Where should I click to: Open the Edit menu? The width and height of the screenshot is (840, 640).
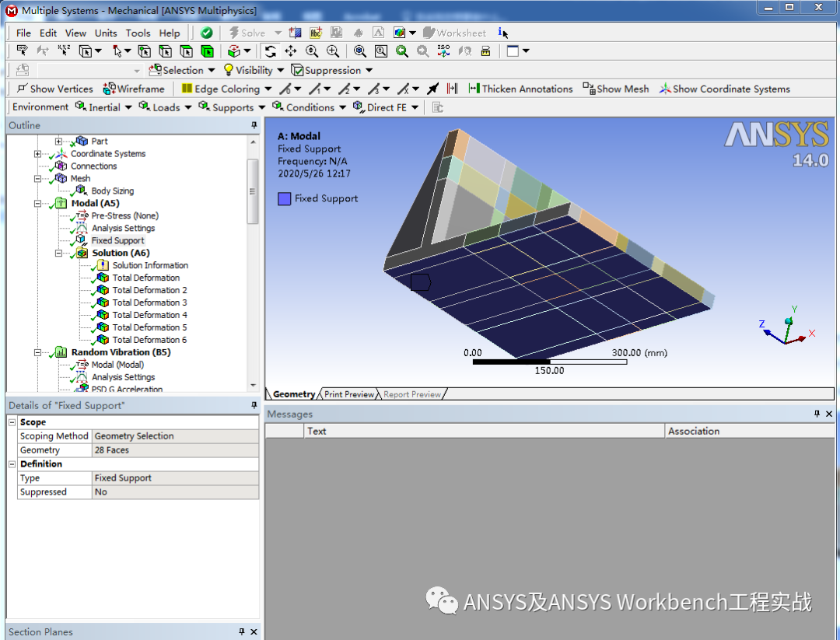tap(47, 33)
